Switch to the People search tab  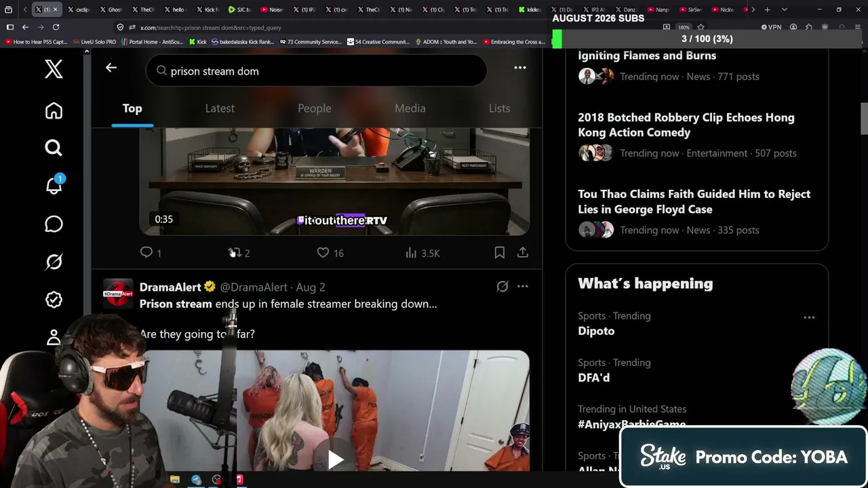pos(315,108)
